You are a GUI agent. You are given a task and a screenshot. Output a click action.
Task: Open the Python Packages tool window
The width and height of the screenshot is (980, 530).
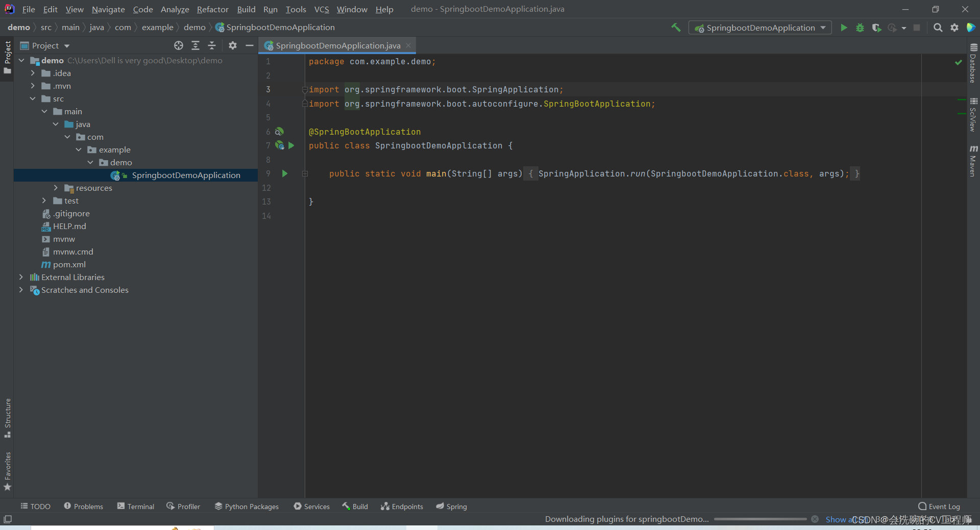[247, 506]
